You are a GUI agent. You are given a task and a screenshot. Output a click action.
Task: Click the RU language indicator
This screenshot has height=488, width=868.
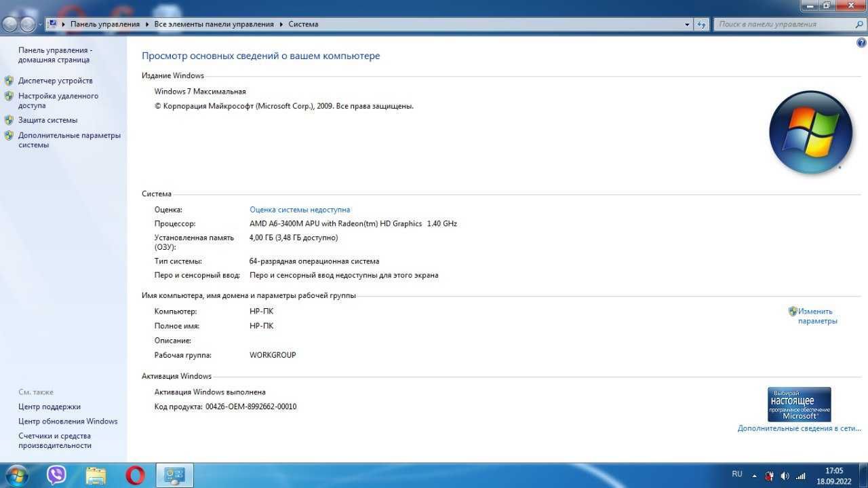[737, 474]
